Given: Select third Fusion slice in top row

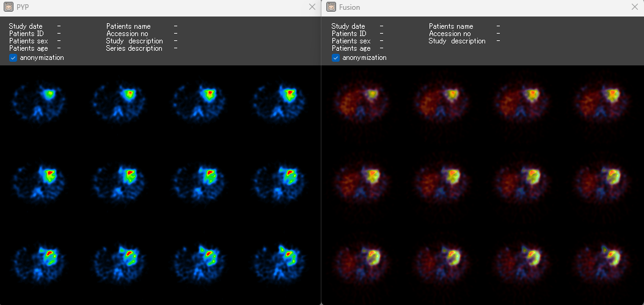Looking at the screenshot, I should point(521,103).
